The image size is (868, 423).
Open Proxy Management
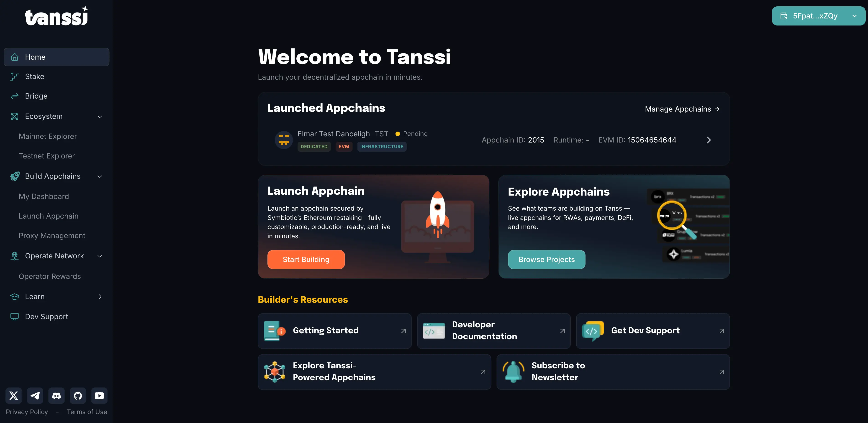click(x=52, y=235)
